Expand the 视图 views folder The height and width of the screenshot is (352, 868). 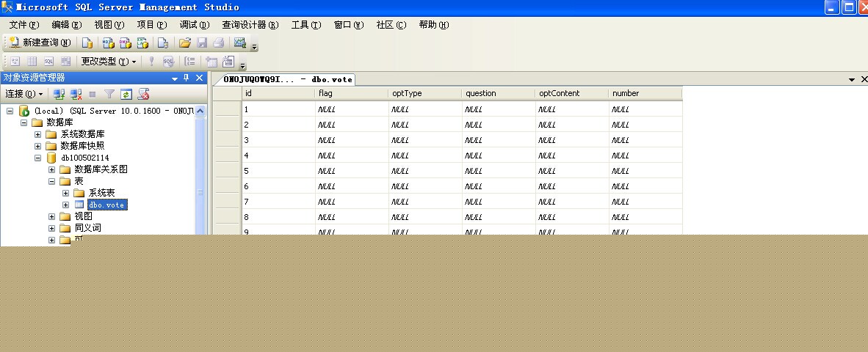point(51,216)
